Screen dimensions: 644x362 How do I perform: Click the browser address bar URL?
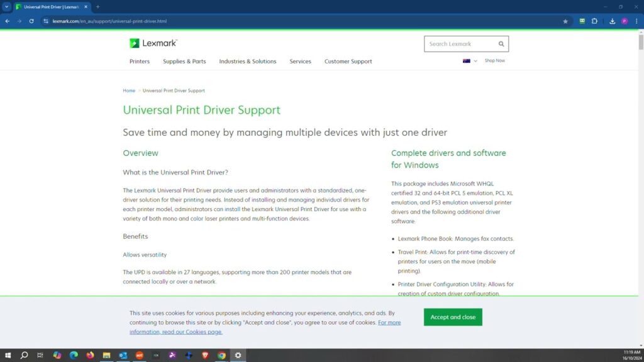109,21
